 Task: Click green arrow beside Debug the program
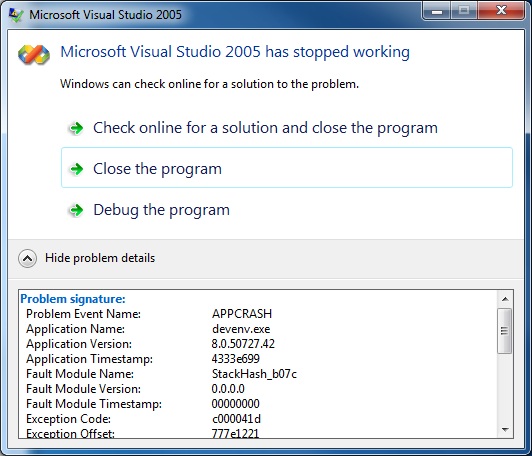click(76, 210)
